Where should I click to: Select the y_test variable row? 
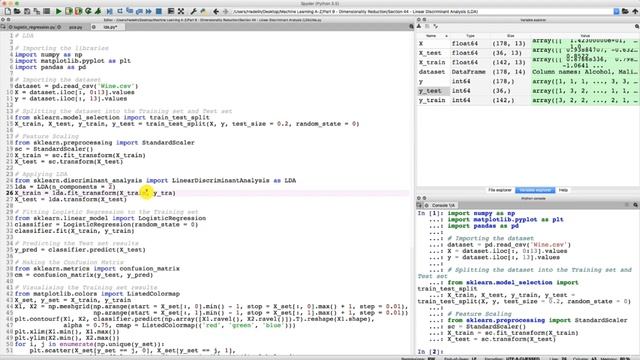(528, 91)
